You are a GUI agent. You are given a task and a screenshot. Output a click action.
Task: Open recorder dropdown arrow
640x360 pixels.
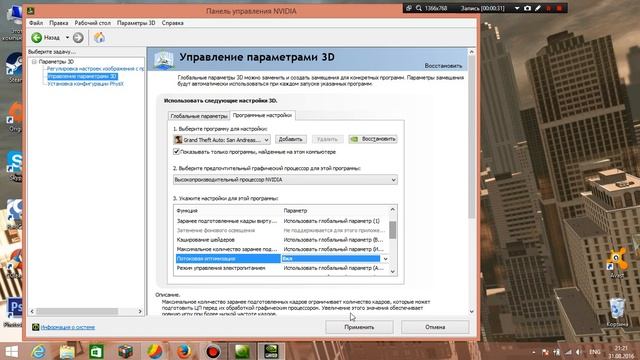coord(517,8)
